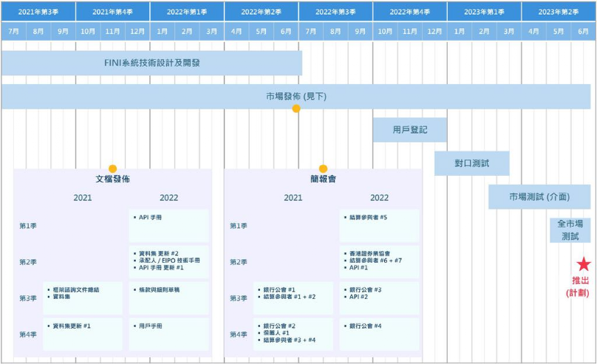The image size is (597, 364).
Task: Click the '香港證券業協會' item
Action: point(369,253)
